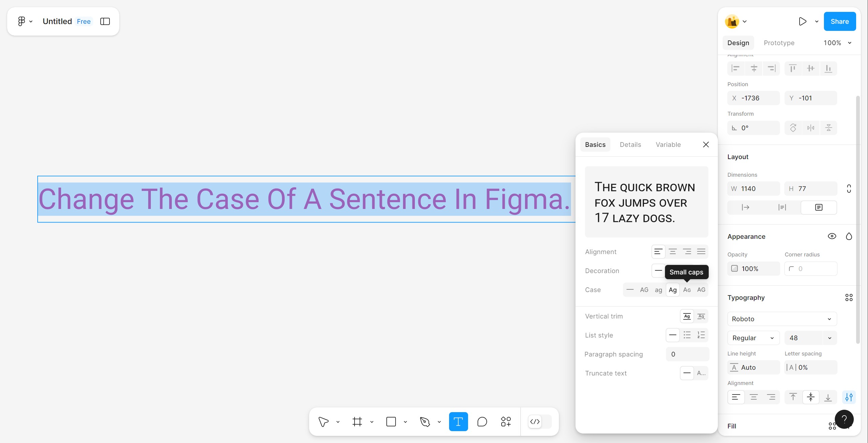
Task: Rename the Untitled file title
Action: (x=57, y=21)
